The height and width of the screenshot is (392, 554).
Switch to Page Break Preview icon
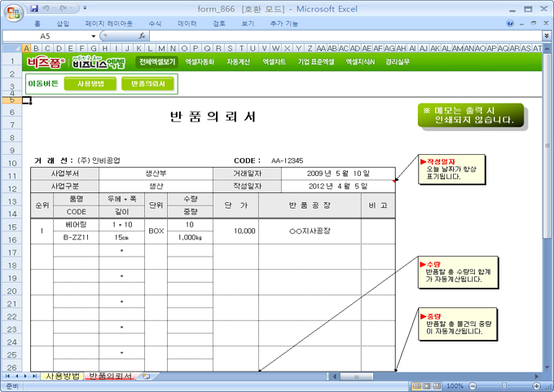437,386
